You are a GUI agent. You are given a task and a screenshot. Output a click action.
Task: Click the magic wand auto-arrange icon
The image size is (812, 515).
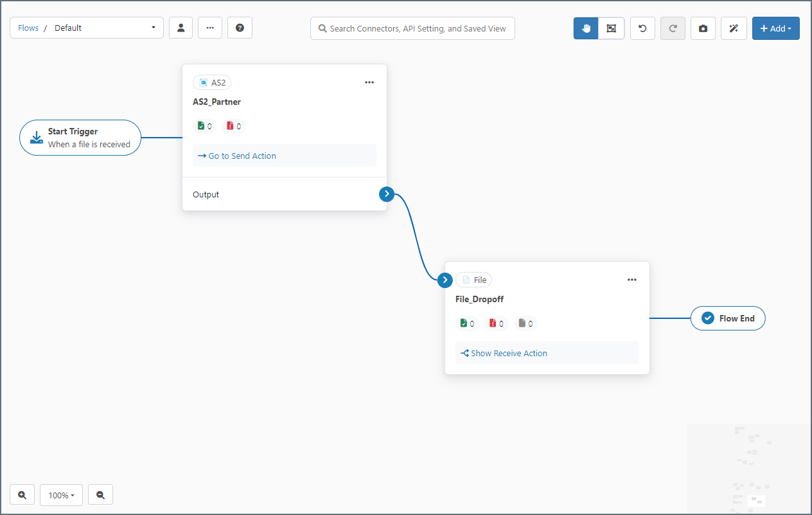coord(734,28)
